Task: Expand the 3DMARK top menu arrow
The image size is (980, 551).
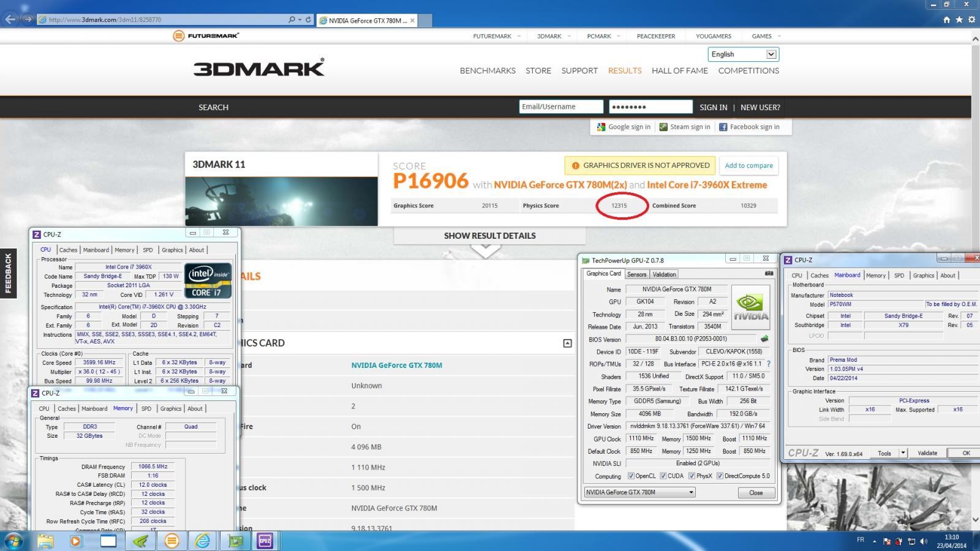Action: (x=569, y=36)
